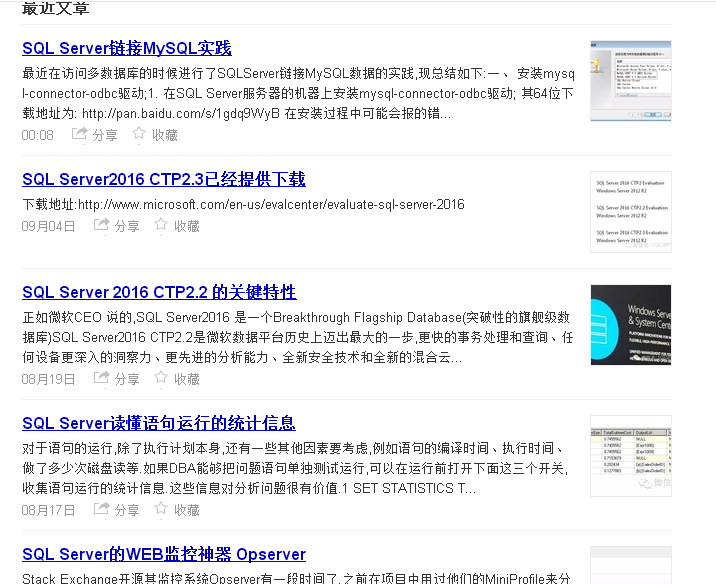The image size is (716, 584).
Task: Click 分享 label under 统计信息 article
Action: tap(127, 510)
